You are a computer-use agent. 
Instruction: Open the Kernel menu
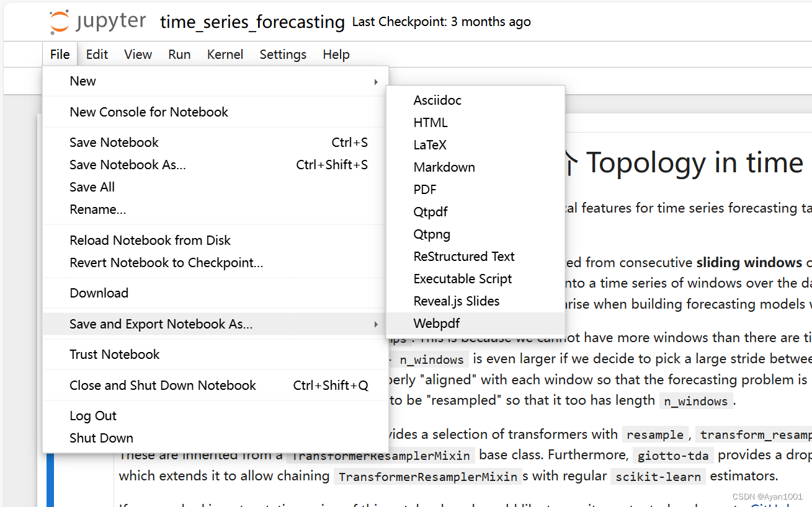225,55
